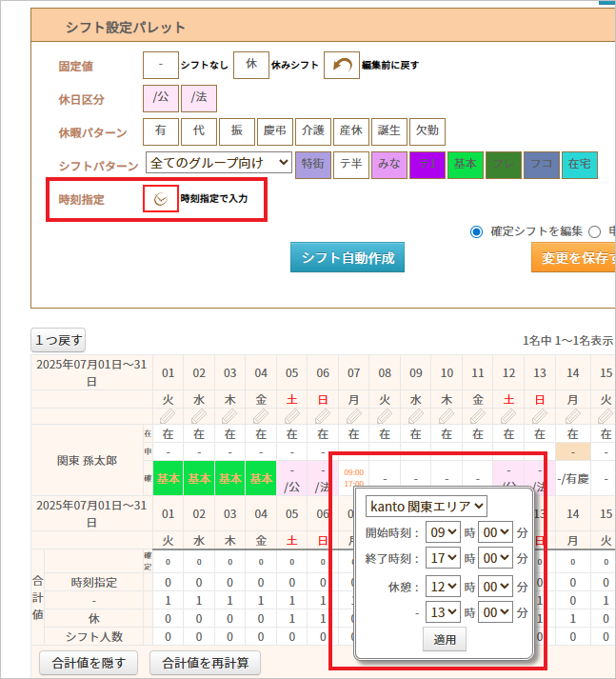Select the 休 rest shift box
This screenshot has width=616, height=679.
coord(251,66)
